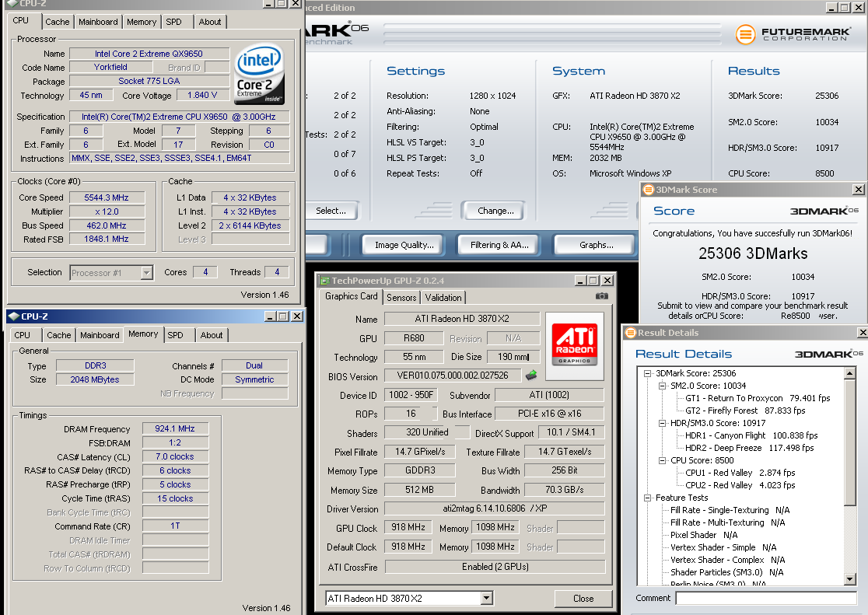Click the ATI CrossFire Enabled (2 GPUs) field
868x615 pixels.
[x=495, y=567]
